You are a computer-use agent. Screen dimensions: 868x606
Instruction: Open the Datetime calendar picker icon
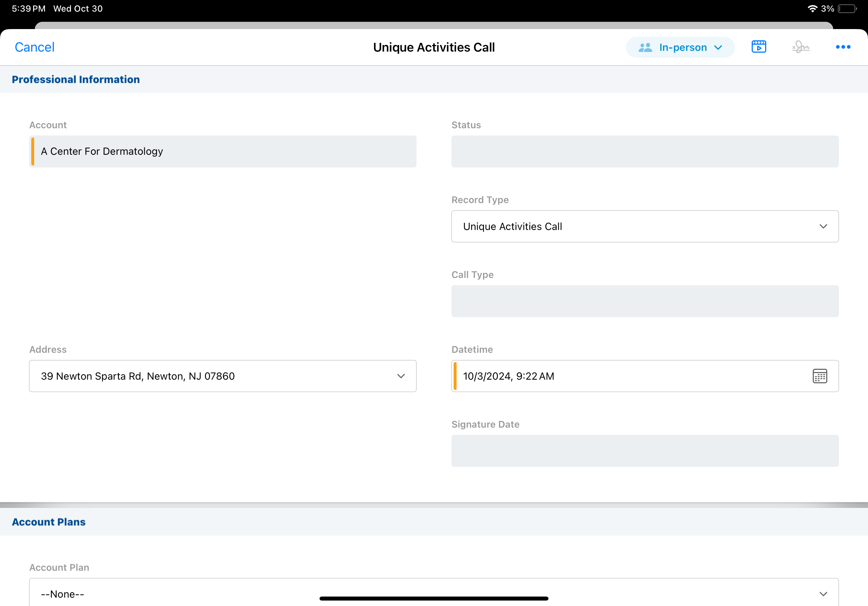820,376
